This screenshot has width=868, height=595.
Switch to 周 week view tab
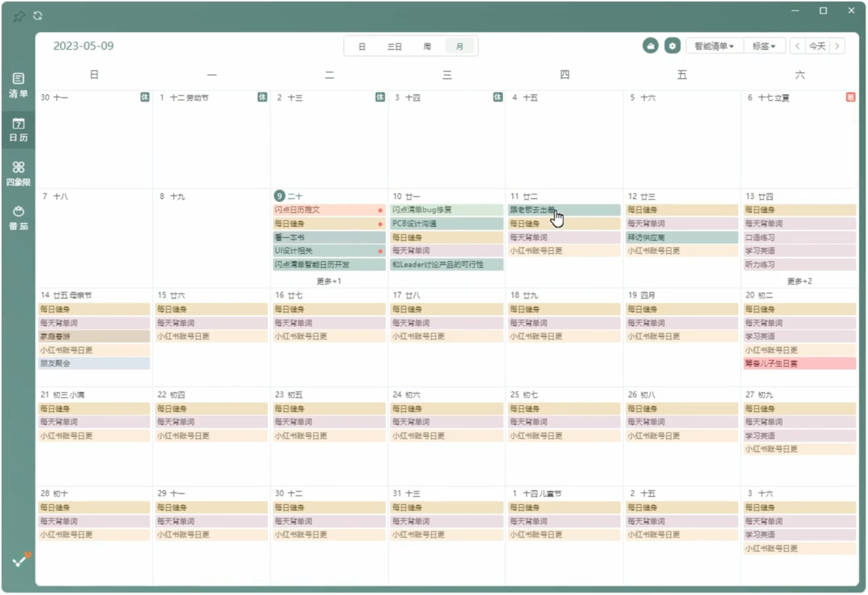click(x=427, y=47)
